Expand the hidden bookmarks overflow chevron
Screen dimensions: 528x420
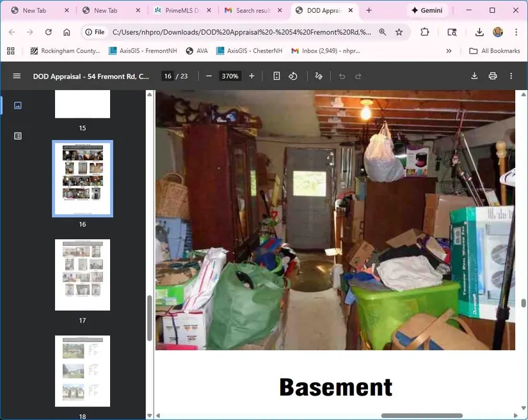449,51
